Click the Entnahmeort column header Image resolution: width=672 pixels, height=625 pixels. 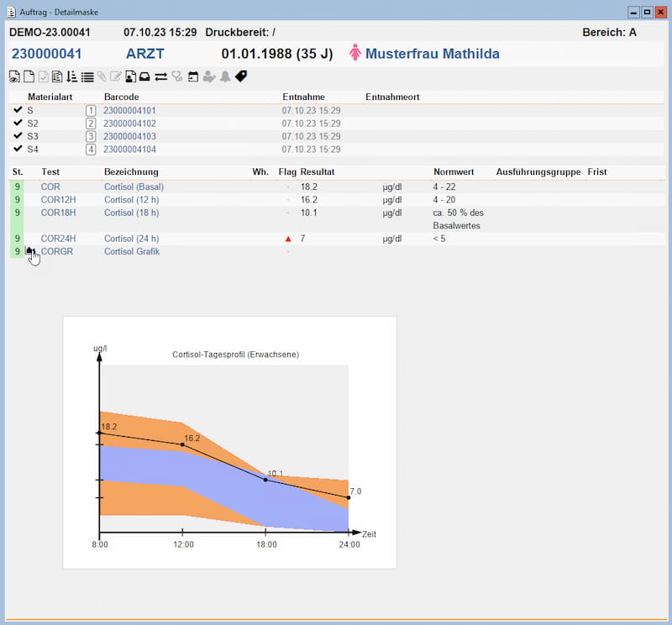point(392,97)
